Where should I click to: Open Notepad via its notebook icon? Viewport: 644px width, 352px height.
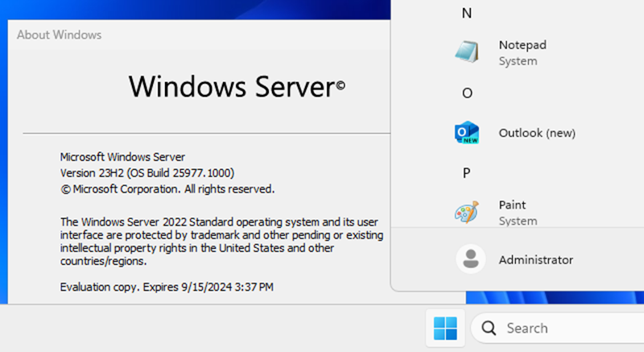467,52
